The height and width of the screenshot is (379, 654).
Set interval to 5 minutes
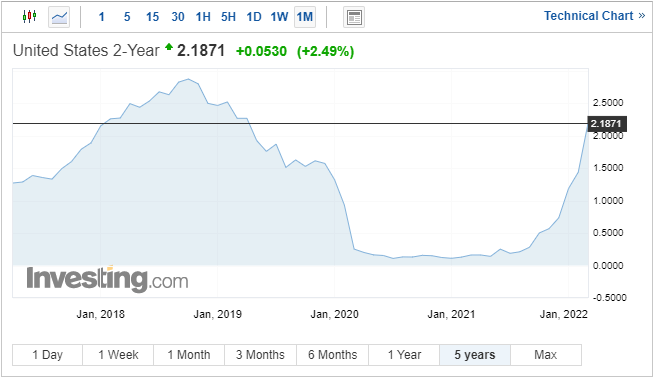[x=127, y=17]
